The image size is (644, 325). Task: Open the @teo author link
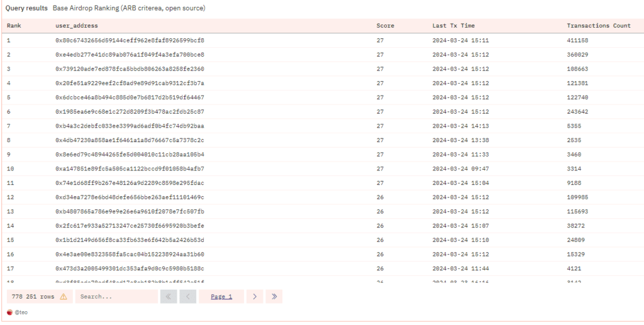[x=22, y=312]
